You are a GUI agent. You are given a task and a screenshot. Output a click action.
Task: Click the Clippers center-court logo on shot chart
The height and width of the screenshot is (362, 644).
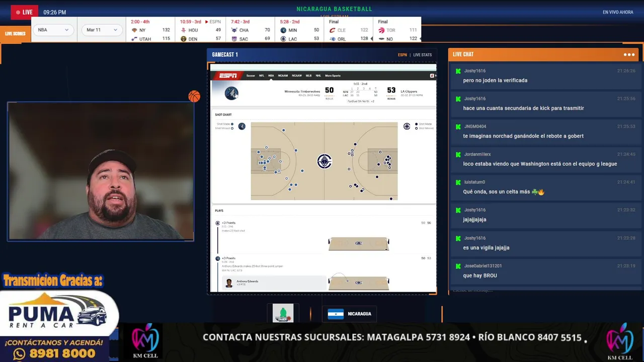[325, 161]
